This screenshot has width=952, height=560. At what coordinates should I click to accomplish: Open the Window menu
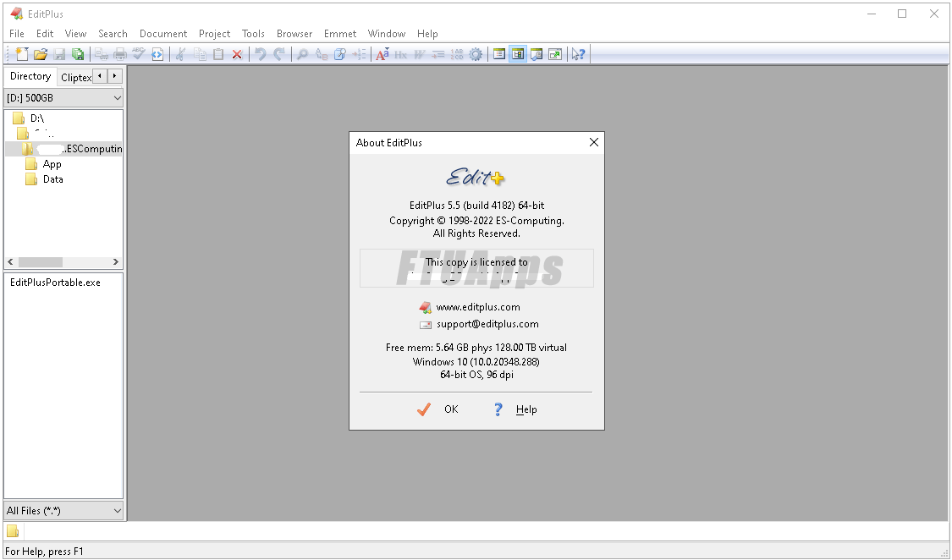coord(387,33)
